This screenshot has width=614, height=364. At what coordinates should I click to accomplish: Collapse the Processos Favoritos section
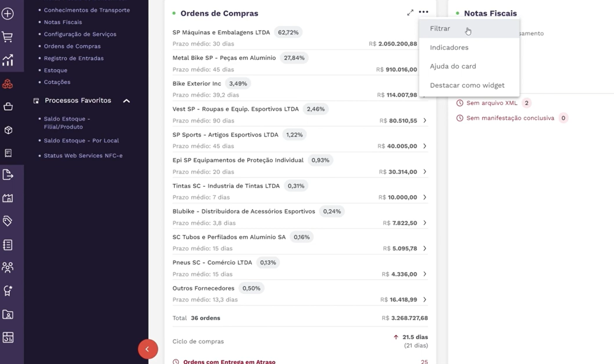pos(126,101)
